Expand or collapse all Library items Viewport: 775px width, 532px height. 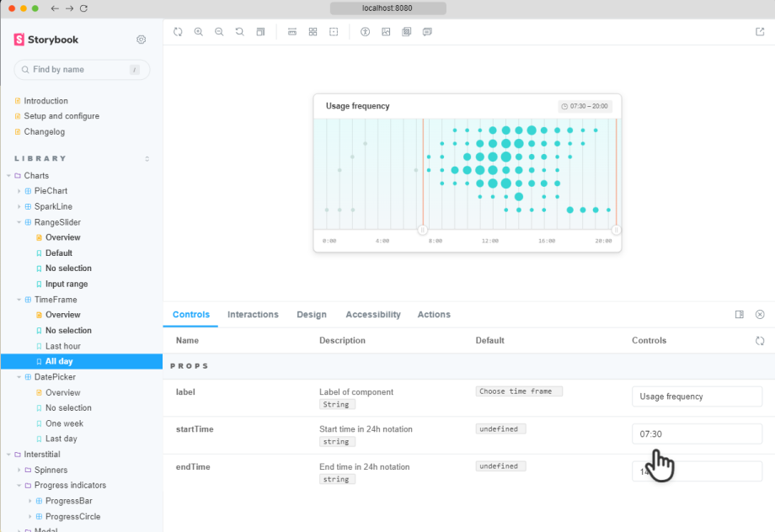147,158
